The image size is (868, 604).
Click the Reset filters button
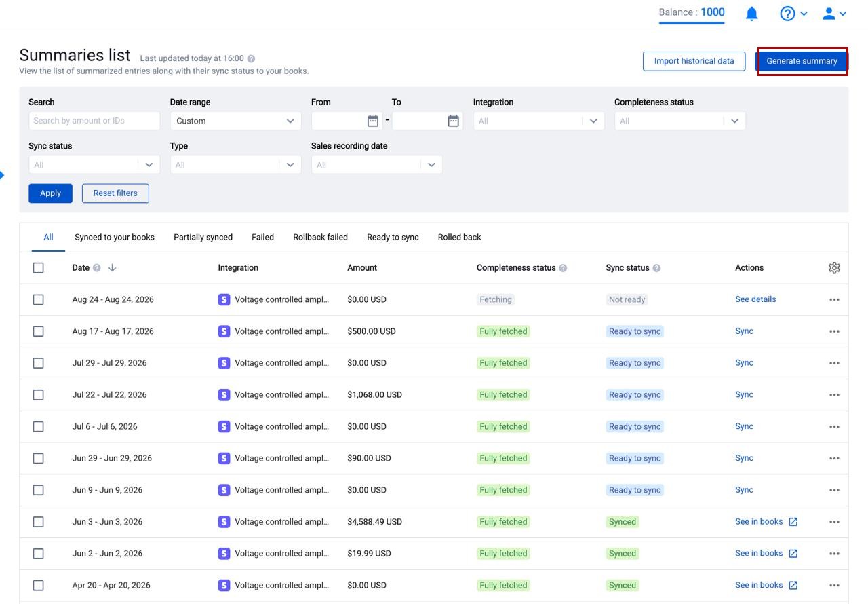click(x=115, y=193)
